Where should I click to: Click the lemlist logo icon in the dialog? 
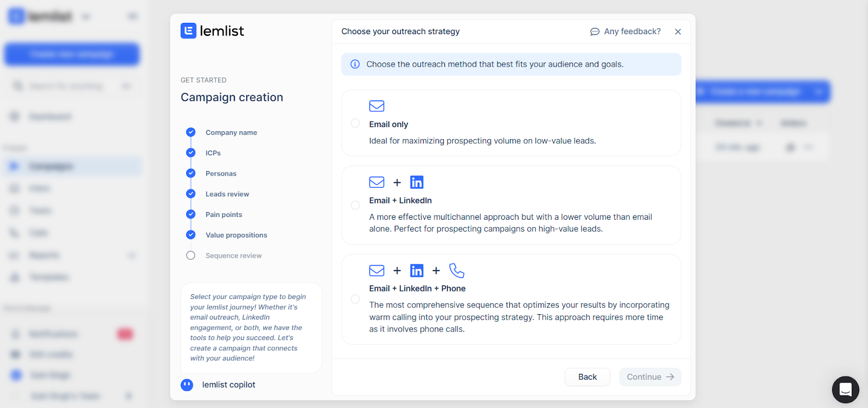pyautogui.click(x=188, y=31)
